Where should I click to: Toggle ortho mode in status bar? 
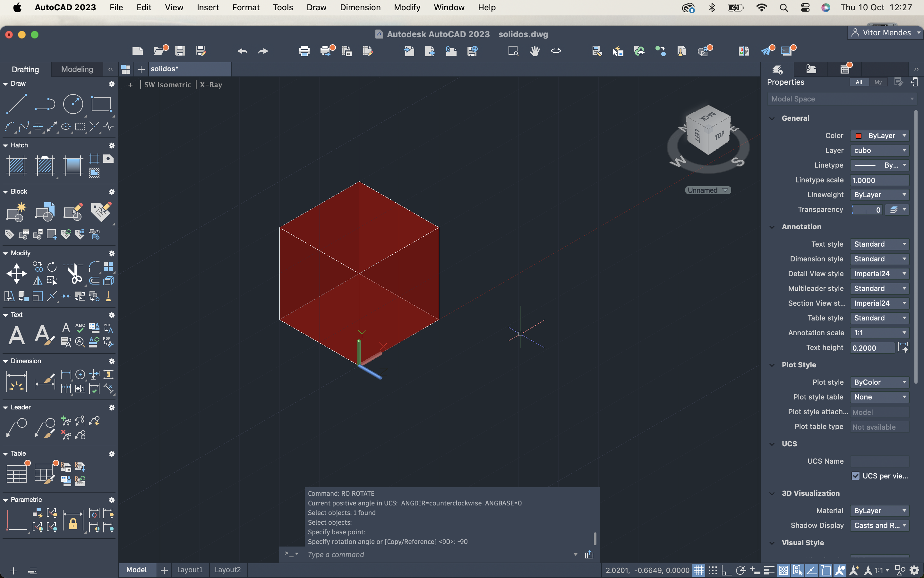pos(727,570)
